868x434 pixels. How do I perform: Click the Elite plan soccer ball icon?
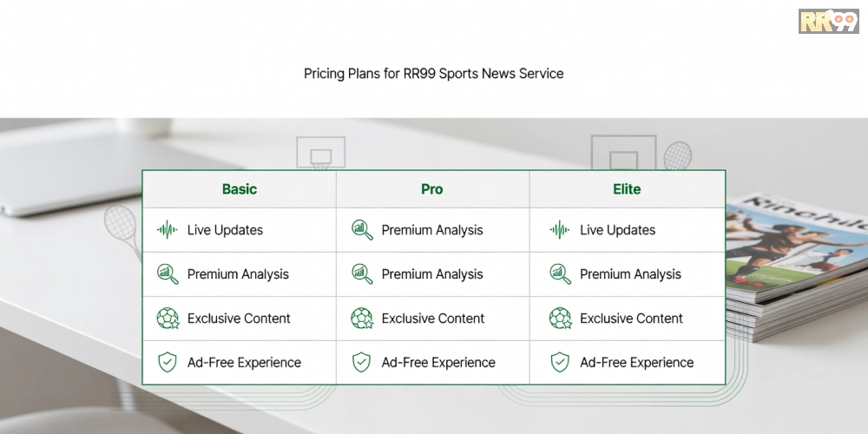[x=560, y=319]
